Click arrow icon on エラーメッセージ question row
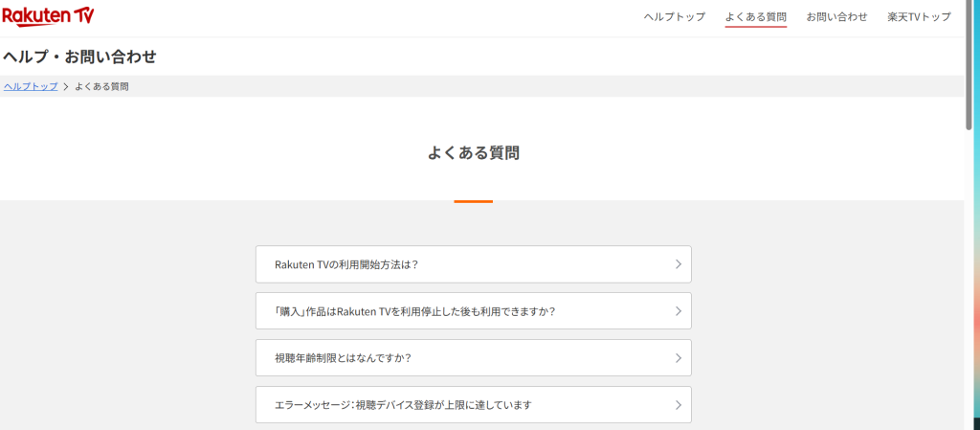The width and height of the screenshot is (980, 430). (678, 405)
